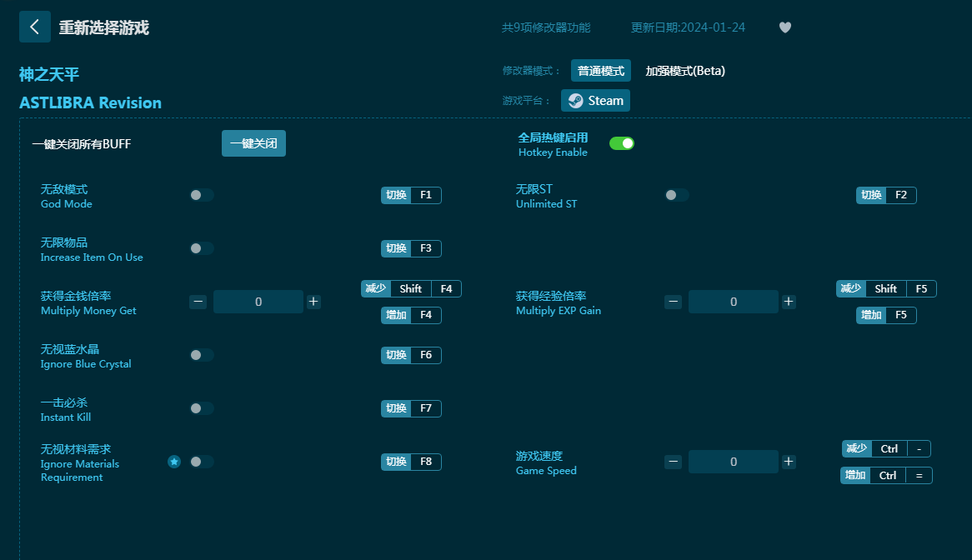Screen dimensions: 972x560
Task: Click the star icon next to Ignore Materials Requirement
Action: 174,462
